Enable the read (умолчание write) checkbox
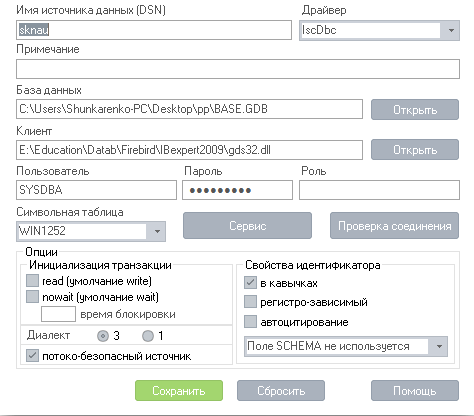 32,281
